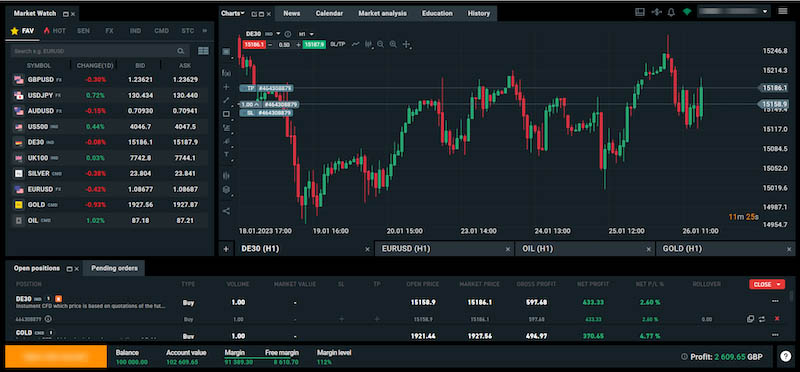800x372 pixels.
Task: Reverse position 464308879 with arrows icon
Action: point(762,319)
